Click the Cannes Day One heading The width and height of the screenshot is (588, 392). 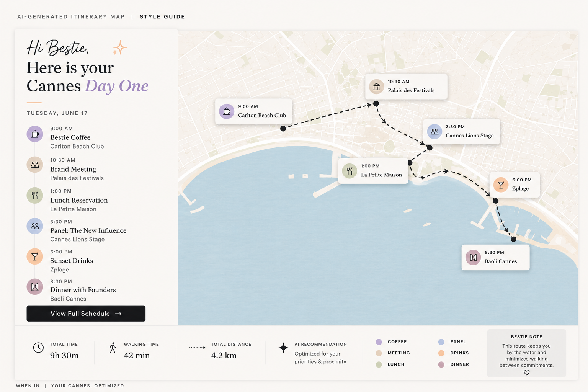click(x=88, y=86)
